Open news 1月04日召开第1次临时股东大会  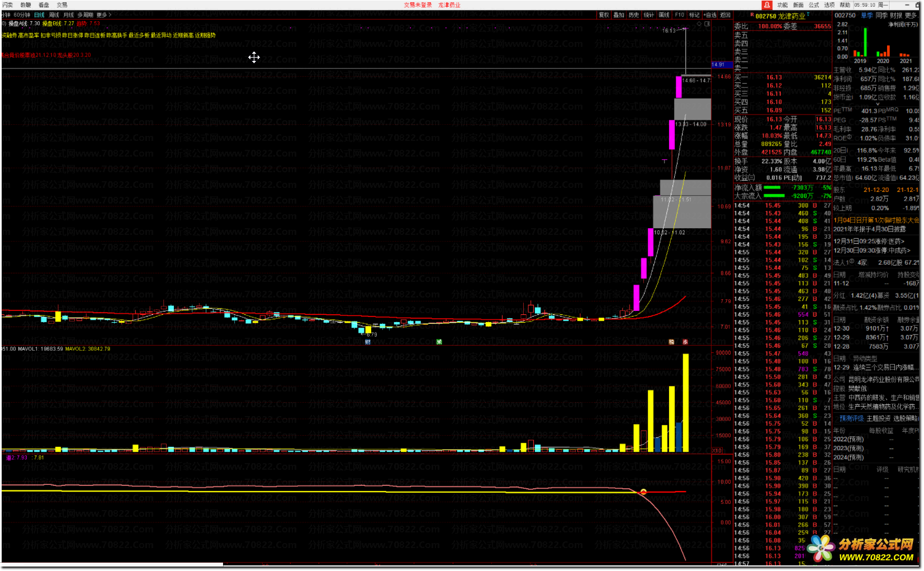[x=876, y=220]
